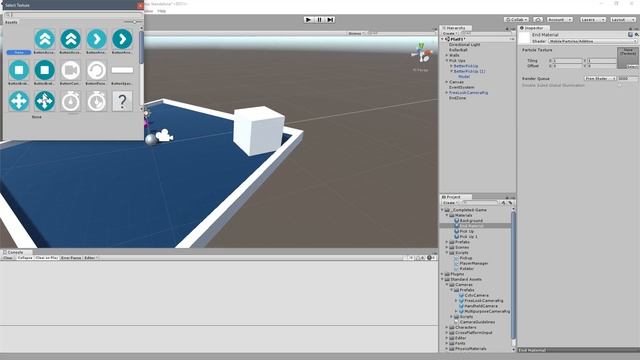Expand the Walls object in Hierarchy
This screenshot has width=640, height=360.
pyautogui.click(x=447, y=55)
